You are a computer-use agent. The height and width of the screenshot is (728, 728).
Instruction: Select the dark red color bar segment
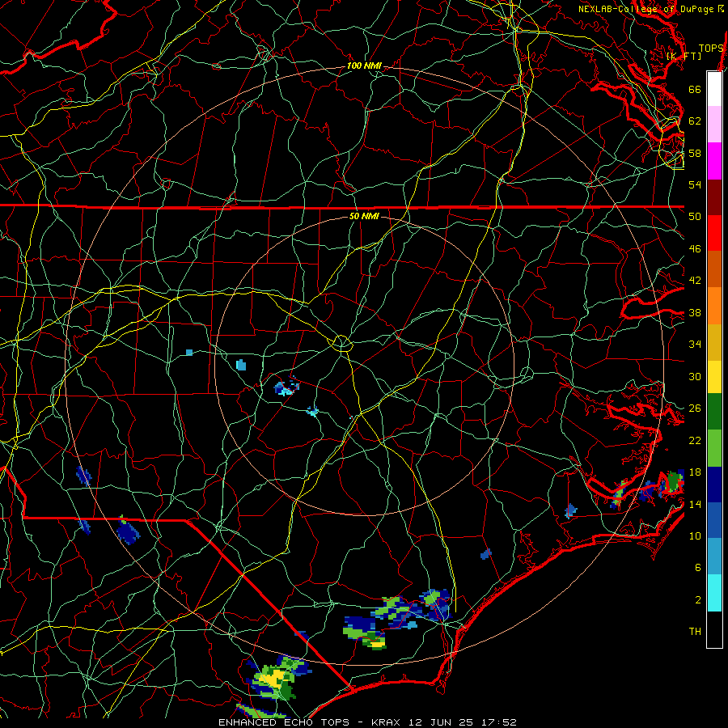[714, 197]
